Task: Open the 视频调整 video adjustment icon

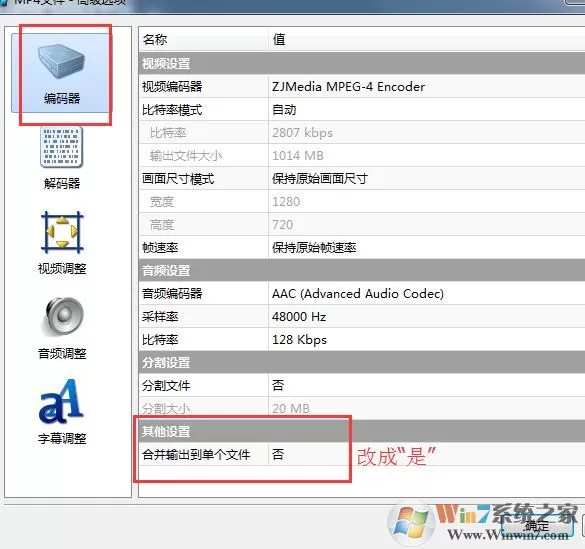Action: point(62,243)
